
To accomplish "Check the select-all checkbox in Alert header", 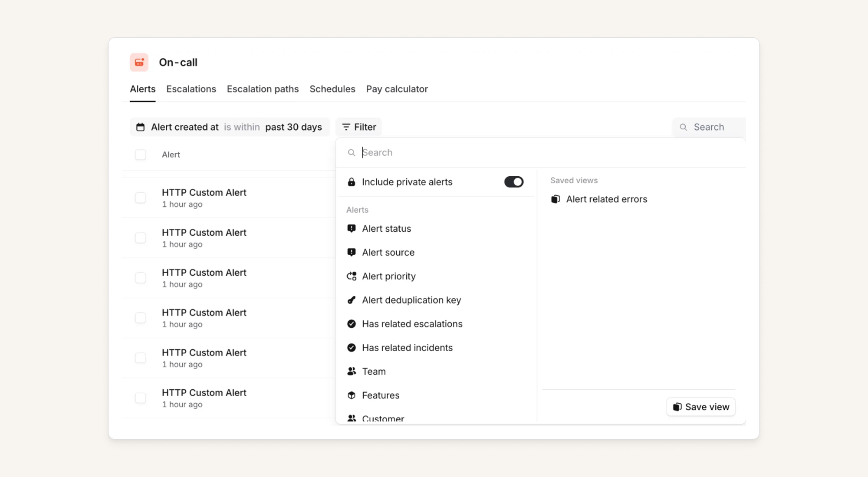I will [x=140, y=155].
